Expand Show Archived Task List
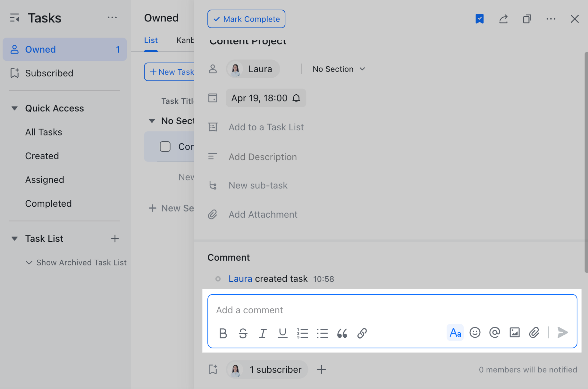The image size is (588, 389). click(x=29, y=262)
